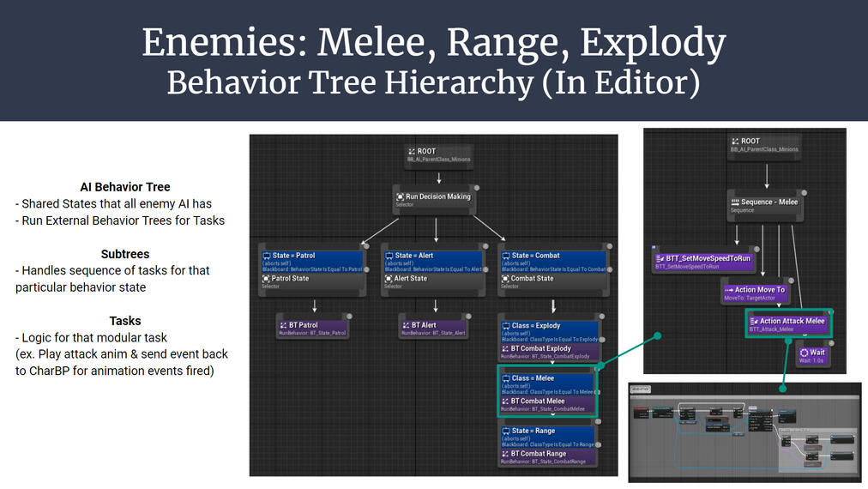Select the Alert State selector row

point(436,281)
